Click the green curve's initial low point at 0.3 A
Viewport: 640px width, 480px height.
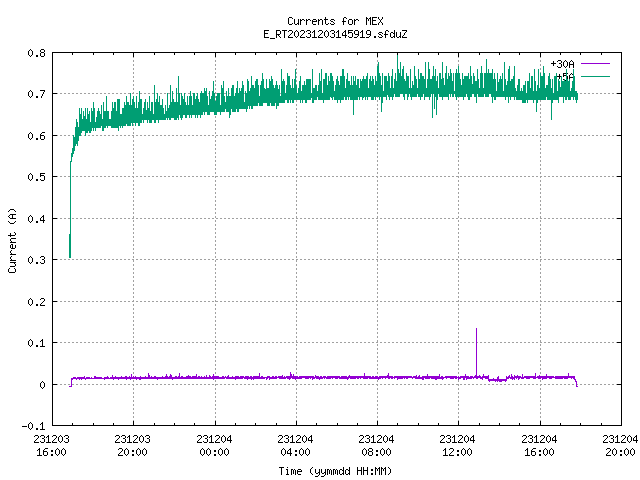pos(70,256)
